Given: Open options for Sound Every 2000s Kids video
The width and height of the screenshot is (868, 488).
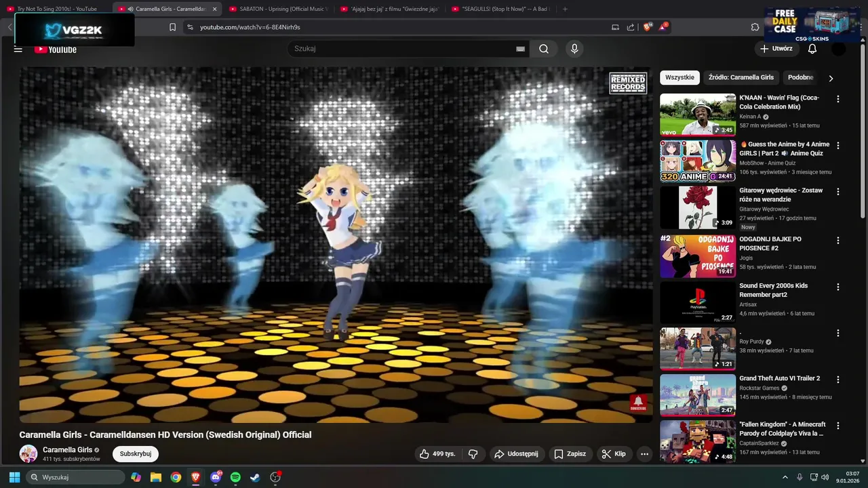Looking at the screenshot, I should pos(838,287).
